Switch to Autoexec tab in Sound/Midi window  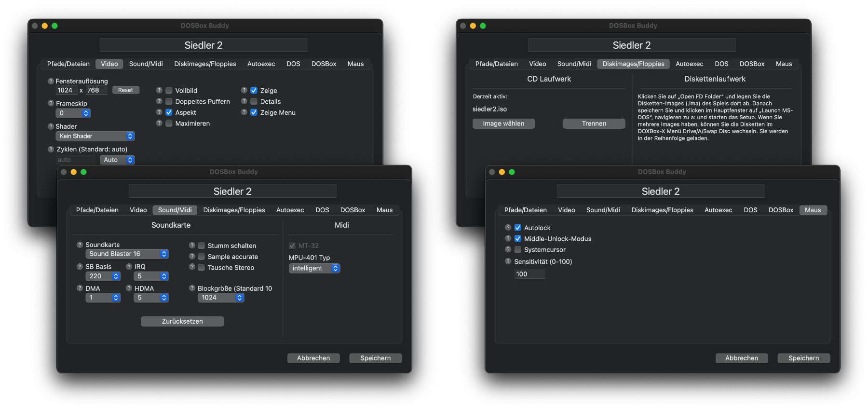(x=290, y=210)
